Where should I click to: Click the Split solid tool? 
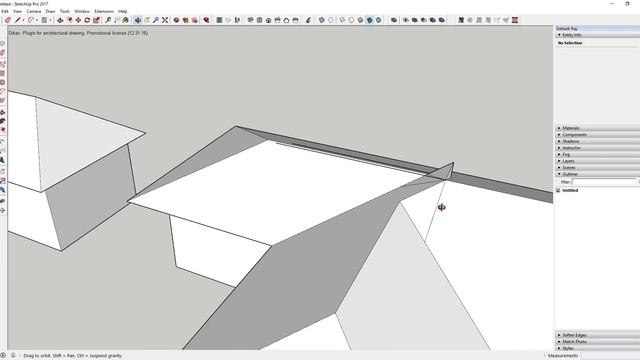click(x=442, y=20)
